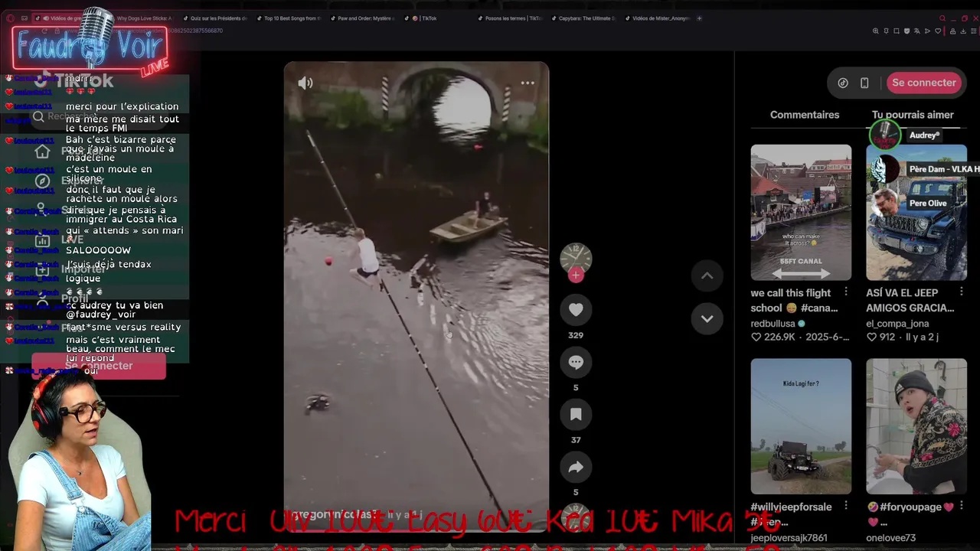This screenshot has height=551, width=980.
Task: Click the 37 saves counter
Action: click(x=576, y=440)
